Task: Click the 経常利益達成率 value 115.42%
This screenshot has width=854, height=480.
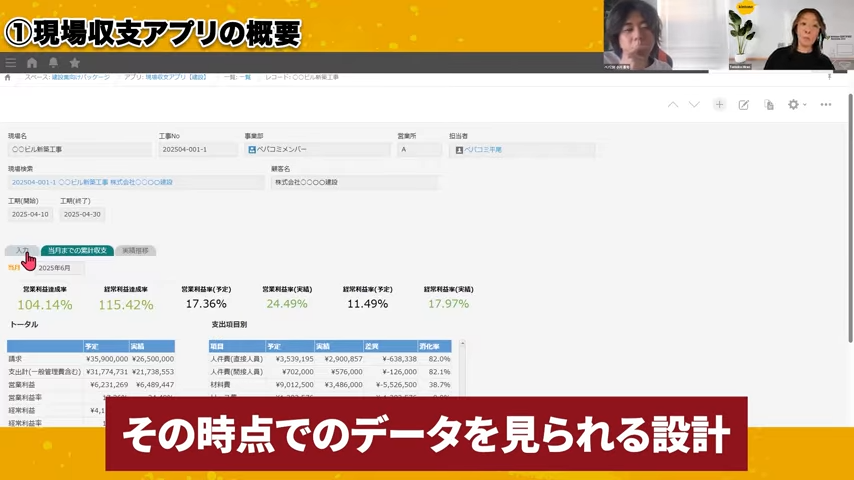Action: pyautogui.click(x=126, y=305)
